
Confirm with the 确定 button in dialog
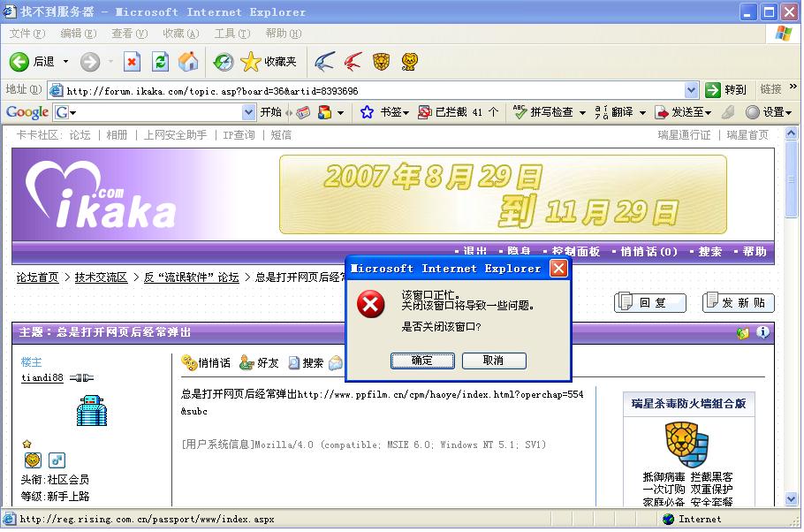point(422,361)
